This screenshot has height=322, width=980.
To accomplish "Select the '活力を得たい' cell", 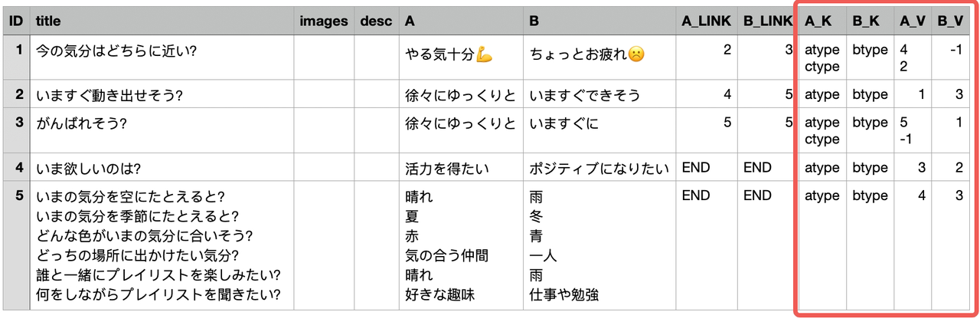I will 447,168.
